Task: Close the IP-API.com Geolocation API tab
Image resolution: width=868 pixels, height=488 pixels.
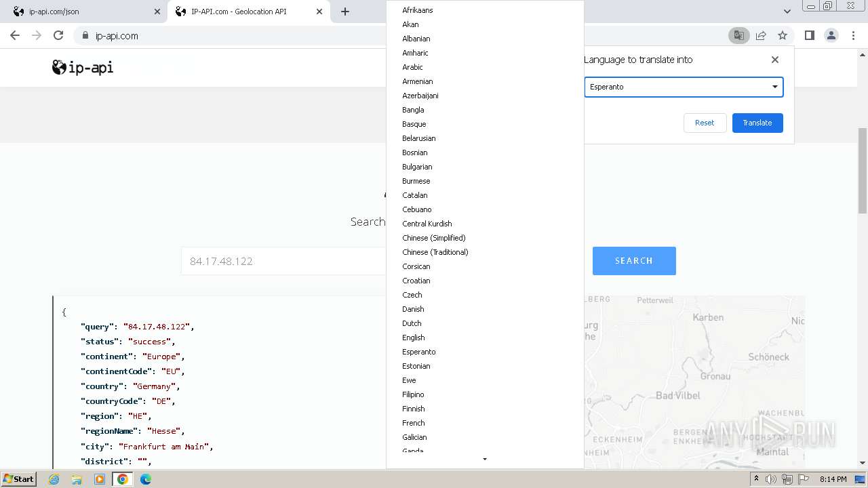Action: (319, 12)
